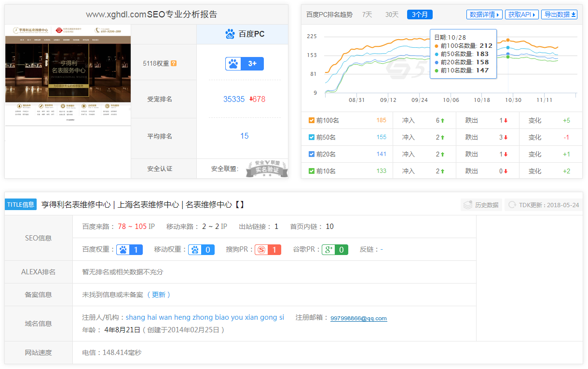This screenshot has width=588, height=369.
Task: Toggle the 前10名 green checkbox
Action: pos(312,171)
